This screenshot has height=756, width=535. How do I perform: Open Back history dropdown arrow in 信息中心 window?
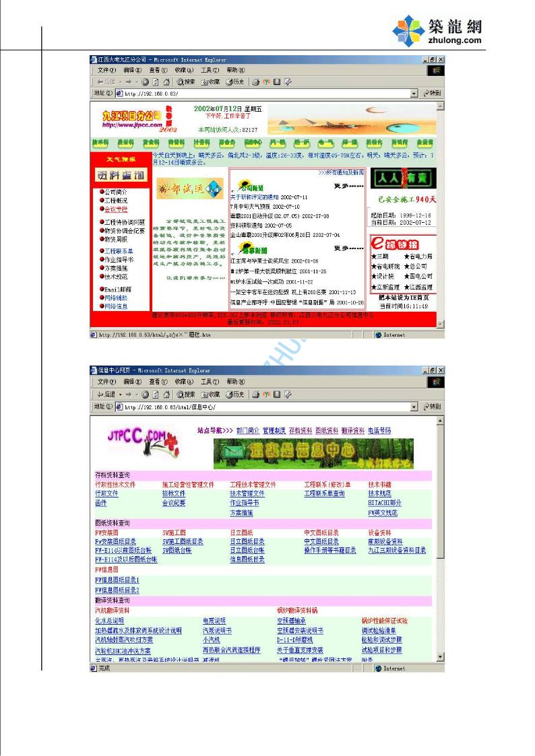[x=120, y=394]
